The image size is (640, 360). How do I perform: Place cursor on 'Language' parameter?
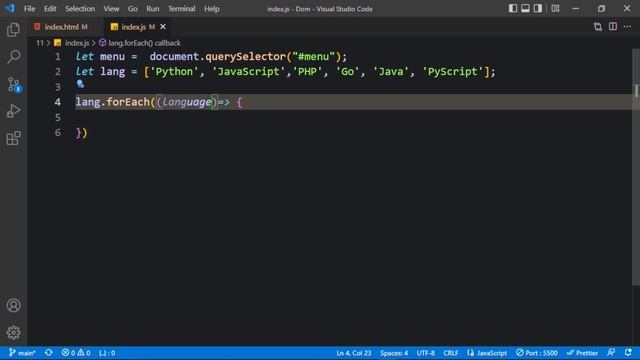187,102
